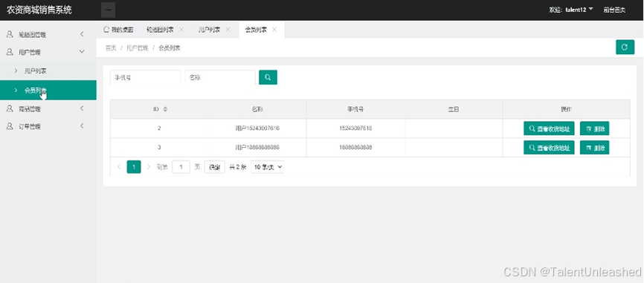Switch to the 我的桌面 tab
Image resolution: width=644 pixels, height=283 pixels.
click(x=118, y=30)
